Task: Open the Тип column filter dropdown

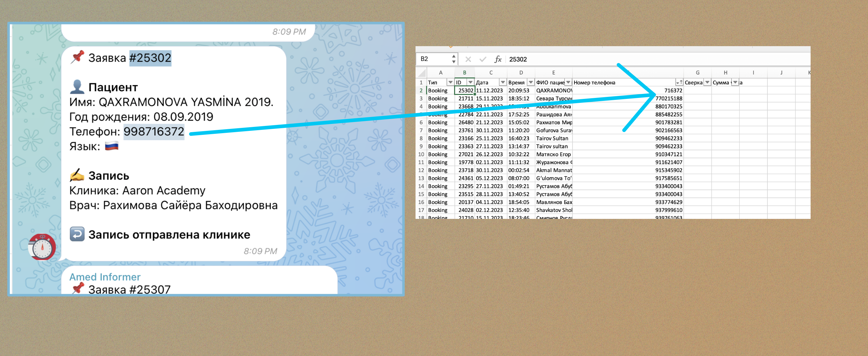Action: pyautogui.click(x=450, y=82)
